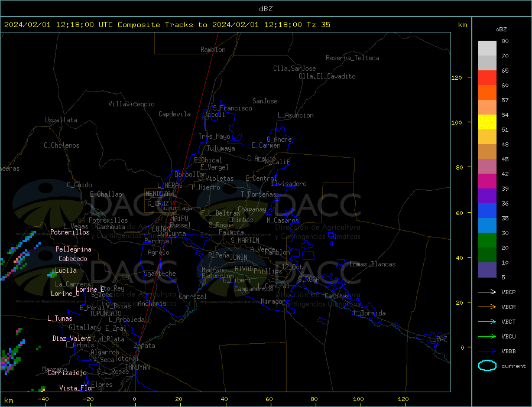532x407 pixels.
Task: Click the -40 km mark on horizontal axis
Action: coord(43,399)
